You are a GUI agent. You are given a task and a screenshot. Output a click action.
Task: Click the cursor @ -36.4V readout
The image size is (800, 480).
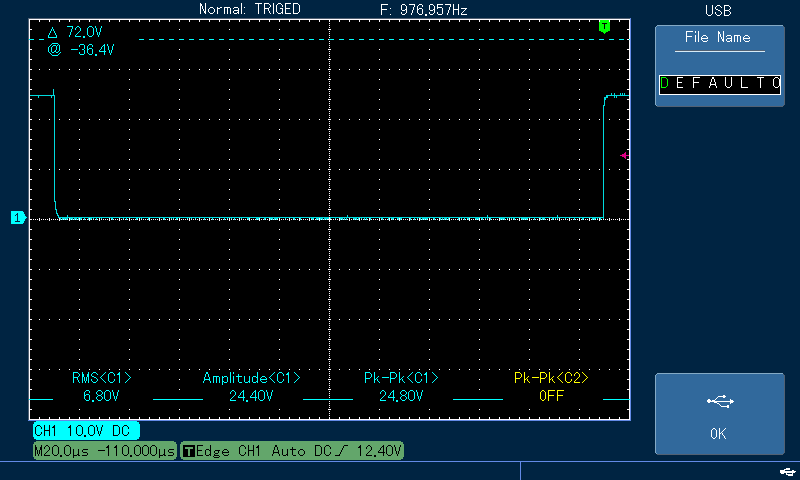pyautogui.click(x=81, y=50)
